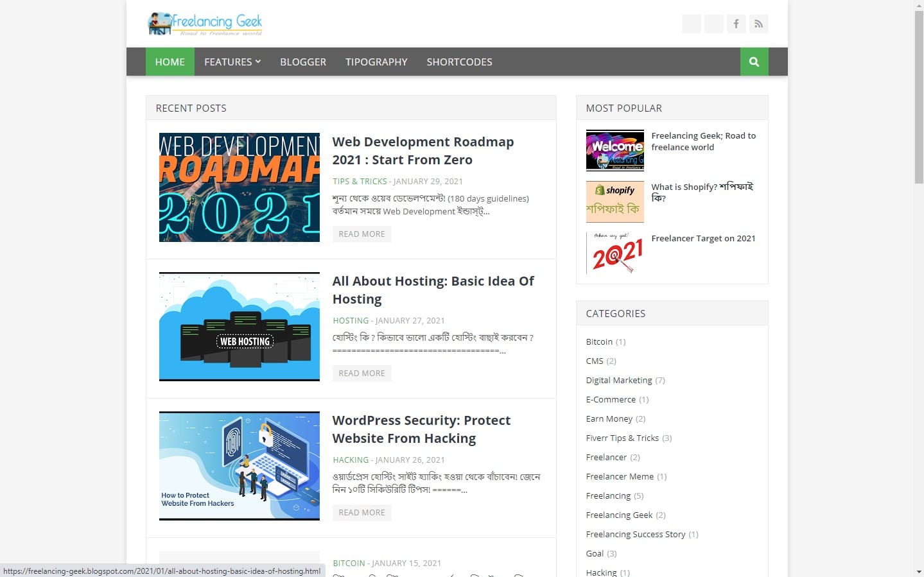Click the scrollbar up arrow
Image resolution: width=924 pixels, height=577 pixels.
click(919, 5)
